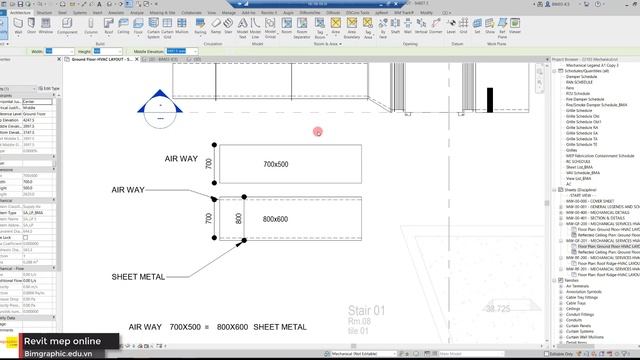The height and width of the screenshot is (360, 640).
Task: Switch to the Architecture ribbon tab
Action: click(x=20, y=13)
